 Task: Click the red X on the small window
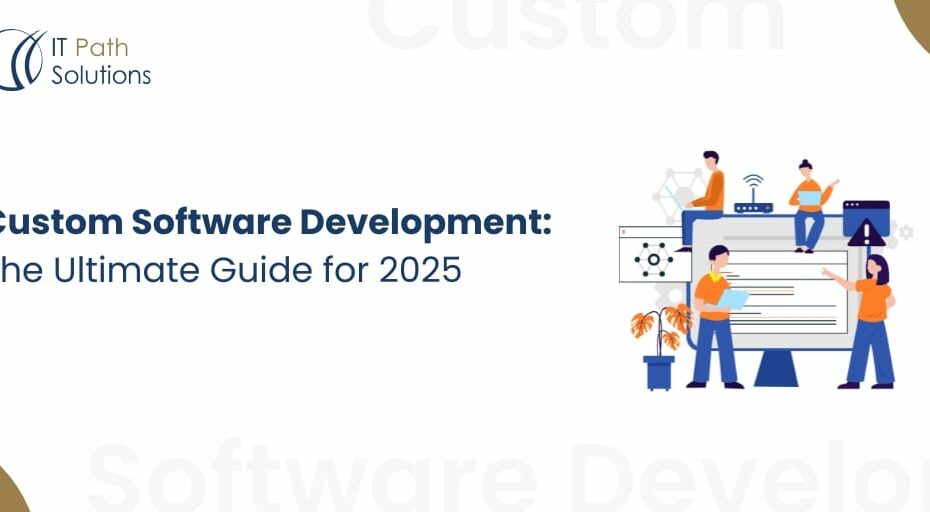[x=625, y=232]
